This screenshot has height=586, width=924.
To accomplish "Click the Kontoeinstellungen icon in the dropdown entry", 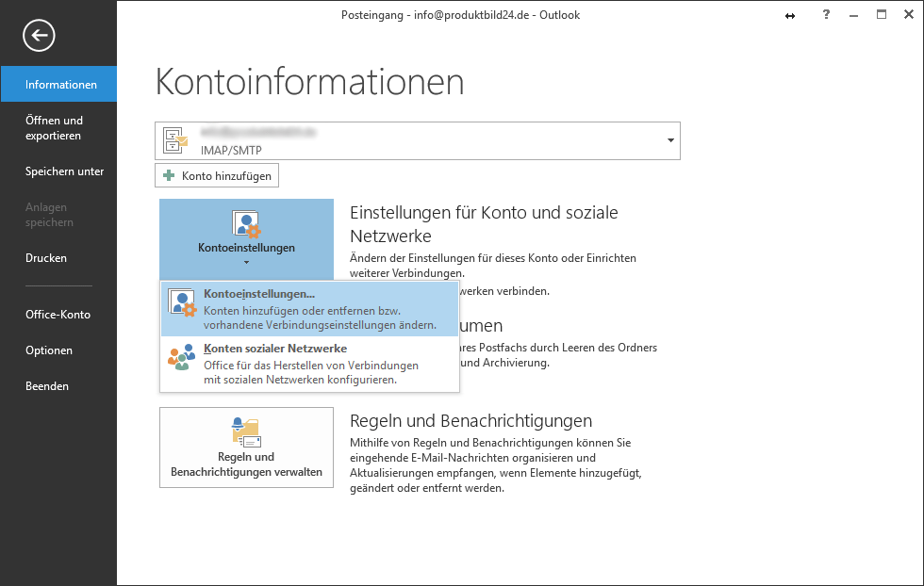I will (182, 303).
